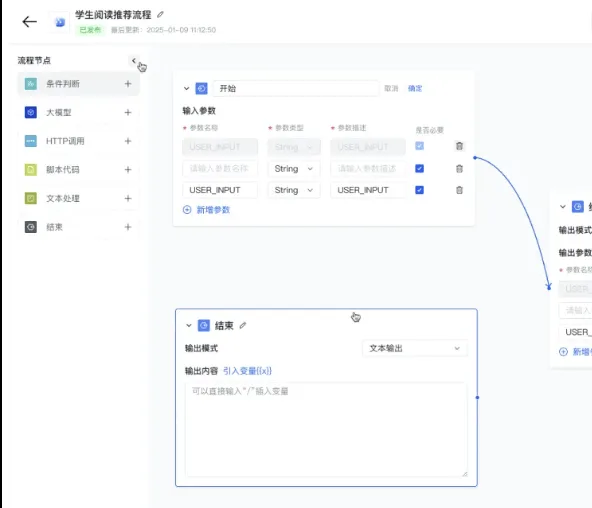Toggle required checkbox on last USER_INPUT row
Screen dimensions: 592x508
pos(419,190)
